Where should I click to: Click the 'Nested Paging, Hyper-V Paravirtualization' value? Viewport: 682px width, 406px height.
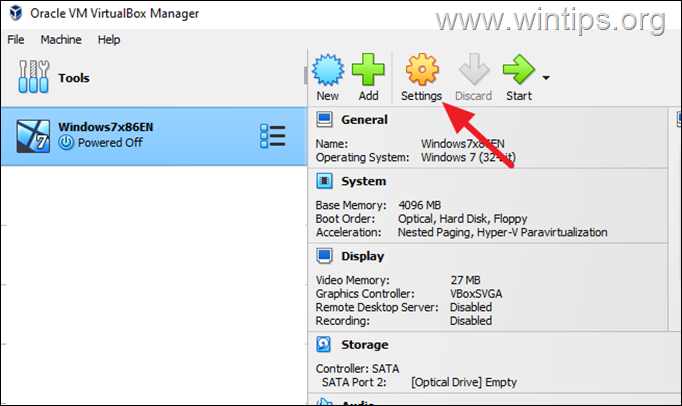pyautogui.click(x=502, y=232)
